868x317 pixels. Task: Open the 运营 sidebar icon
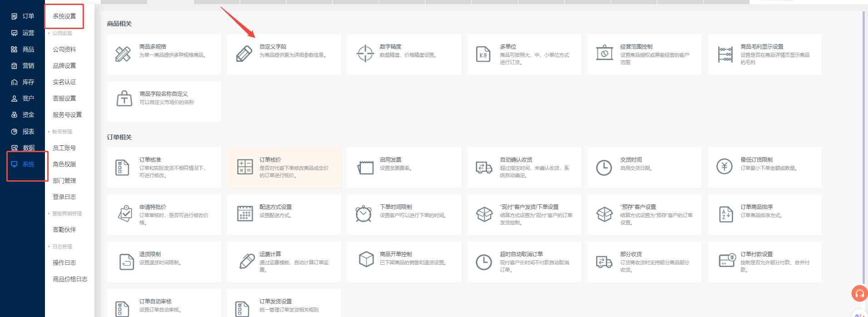[14, 33]
